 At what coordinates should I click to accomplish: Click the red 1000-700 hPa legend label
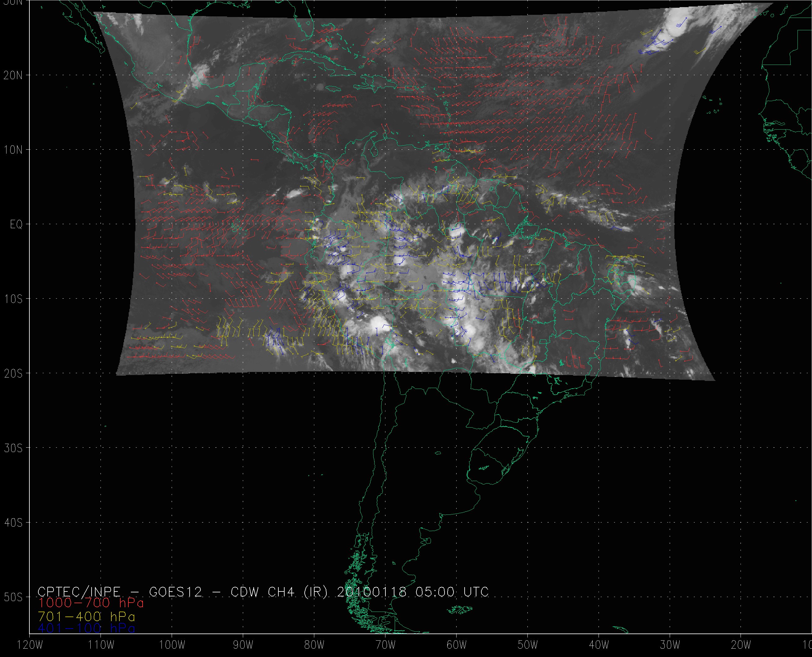click(x=91, y=603)
